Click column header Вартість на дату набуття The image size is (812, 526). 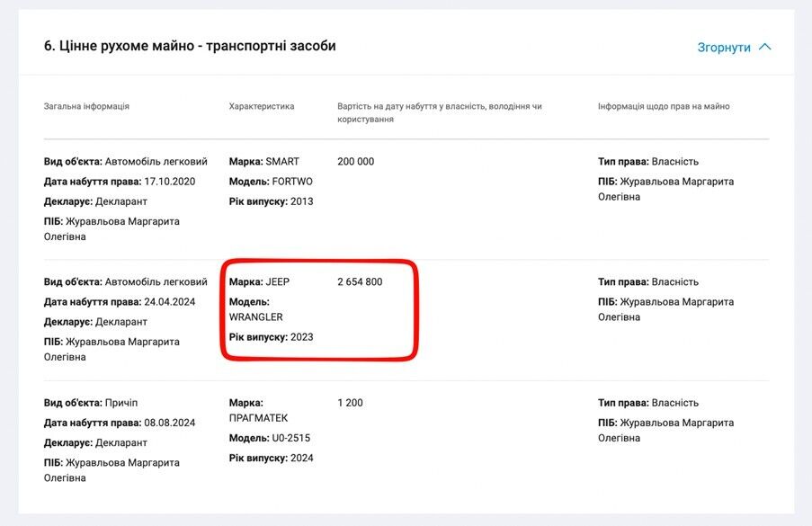pyautogui.click(x=440, y=112)
